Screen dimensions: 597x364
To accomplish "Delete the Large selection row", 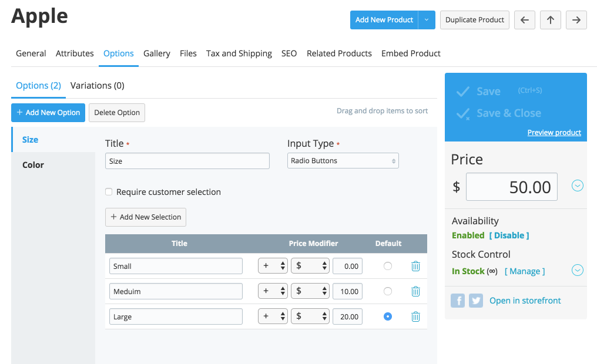I will (x=415, y=316).
